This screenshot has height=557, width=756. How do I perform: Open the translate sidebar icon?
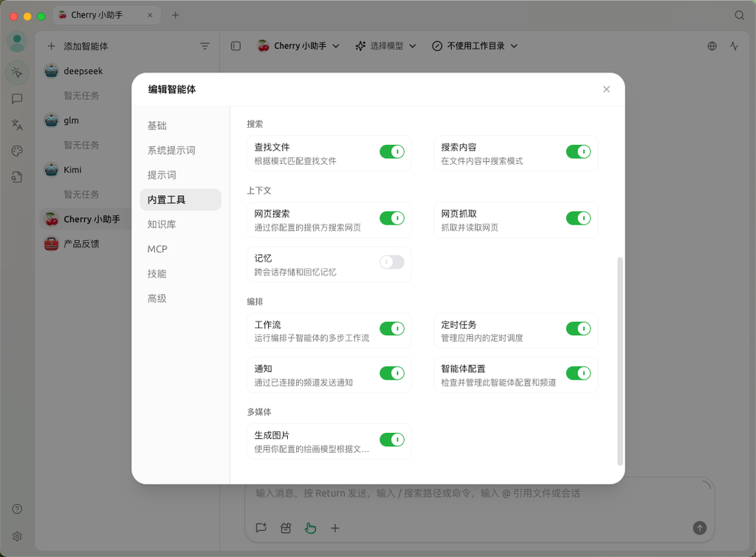point(18,125)
